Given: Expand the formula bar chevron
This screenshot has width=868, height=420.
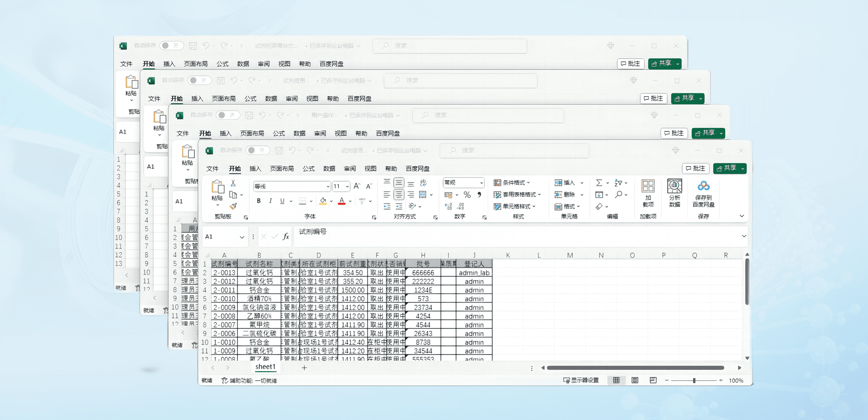Looking at the screenshot, I should tap(744, 236).
